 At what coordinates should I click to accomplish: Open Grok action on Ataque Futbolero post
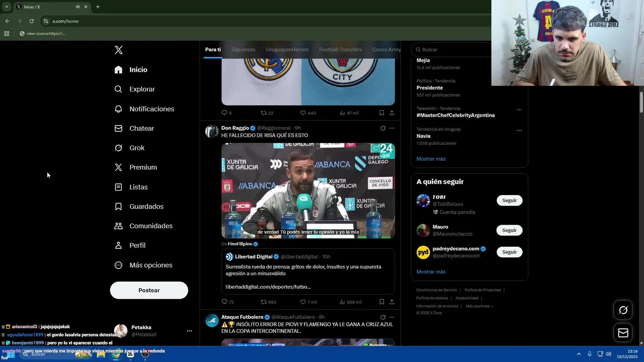pyautogui.click(x=383, y=317)
